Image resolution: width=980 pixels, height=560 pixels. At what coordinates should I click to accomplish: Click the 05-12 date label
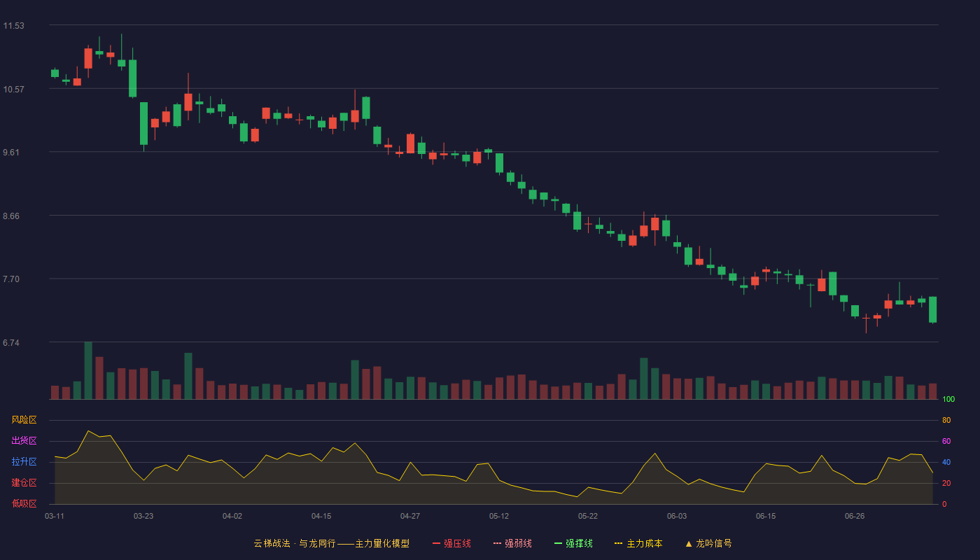pos(499,516)
